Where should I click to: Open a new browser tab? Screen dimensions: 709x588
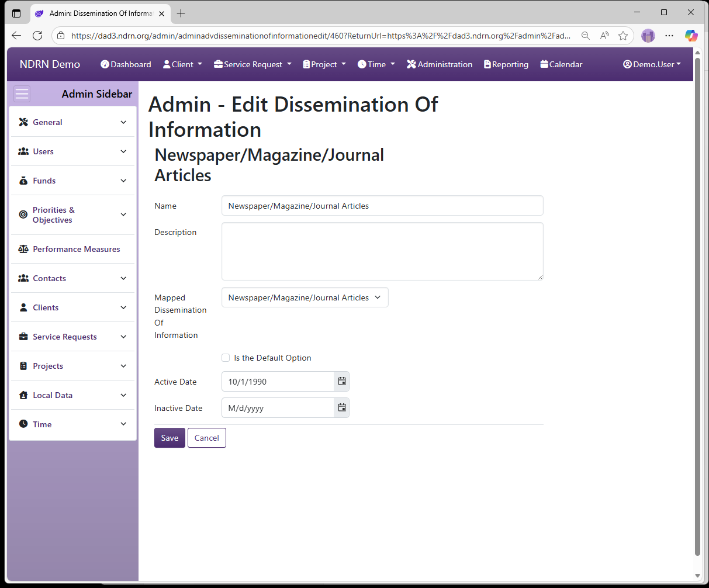click(181, 13)
